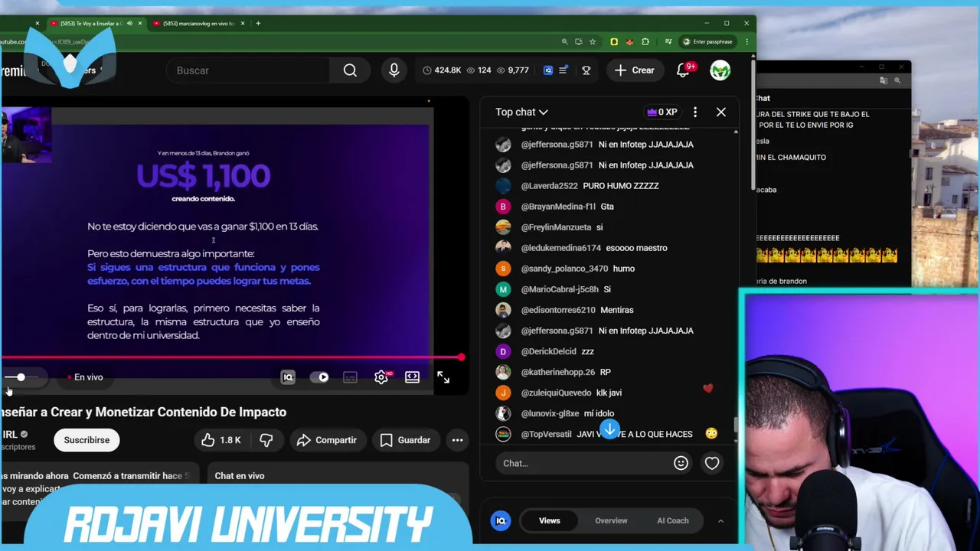Switch to the Views tab
Viewport: 980px width, 551px height.
tap(549, 520)
